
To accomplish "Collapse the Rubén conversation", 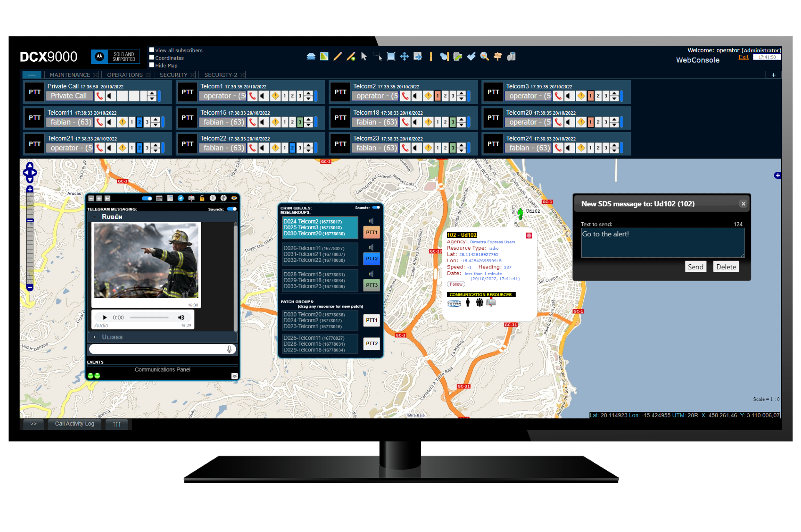I will 95,217.
